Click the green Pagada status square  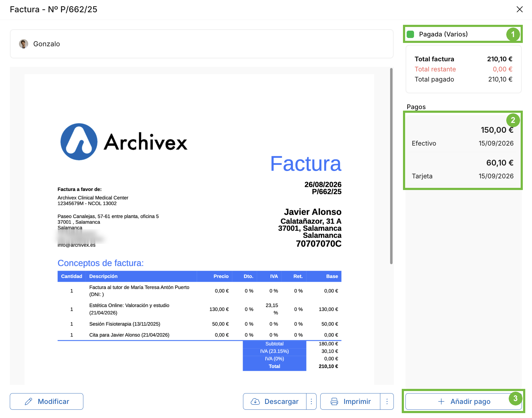point(410,34)
